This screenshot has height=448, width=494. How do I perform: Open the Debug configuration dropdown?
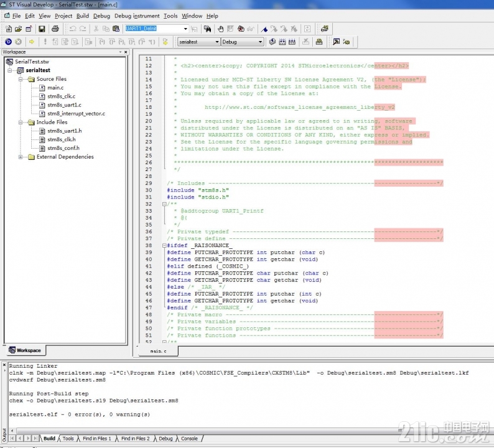(260, 42)
